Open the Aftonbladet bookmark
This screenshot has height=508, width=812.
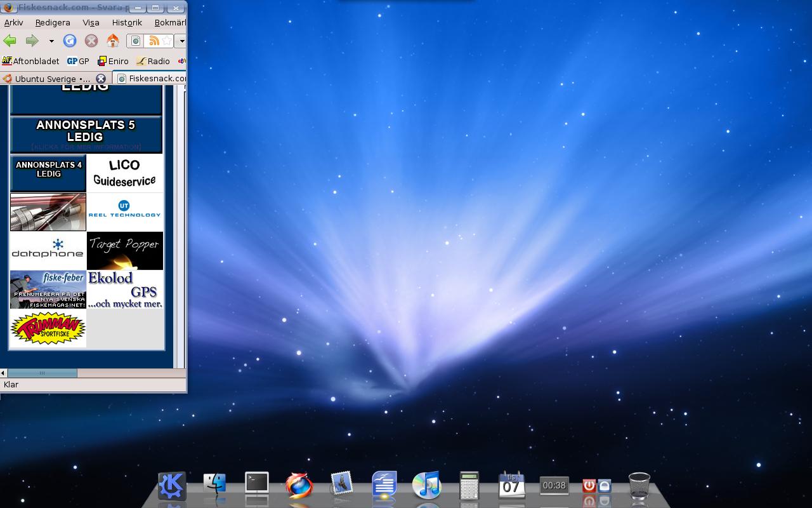(30, 61)
